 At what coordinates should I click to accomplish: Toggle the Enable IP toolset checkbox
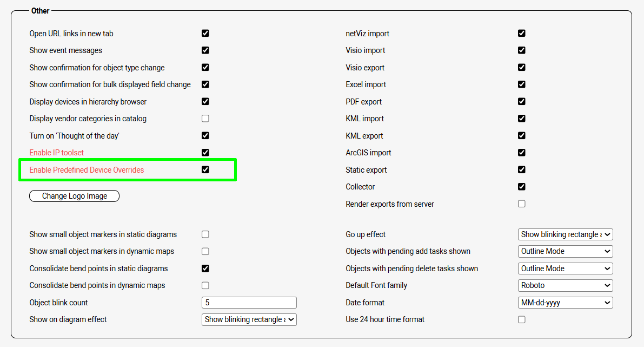[205, 153]
